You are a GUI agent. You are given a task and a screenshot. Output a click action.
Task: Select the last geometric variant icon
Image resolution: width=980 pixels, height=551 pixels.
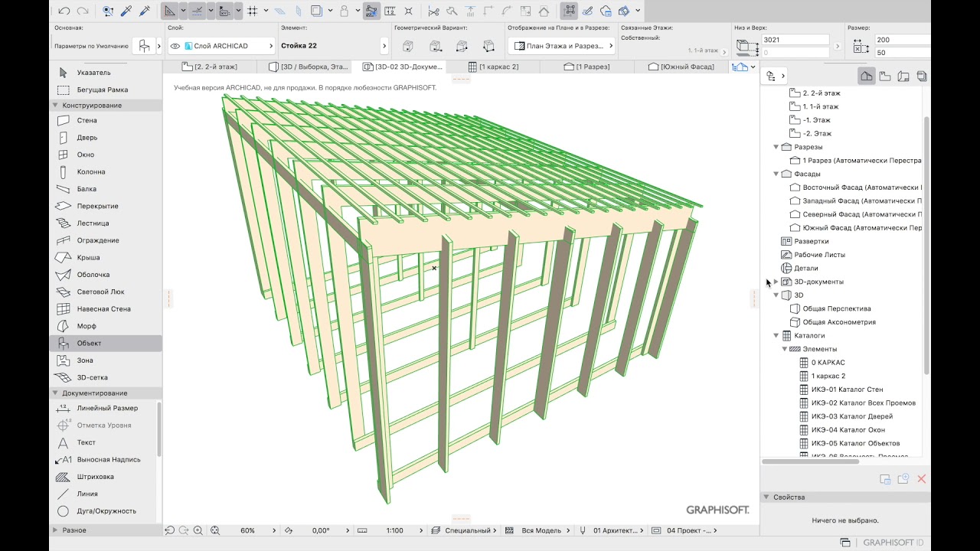point(490,47)
